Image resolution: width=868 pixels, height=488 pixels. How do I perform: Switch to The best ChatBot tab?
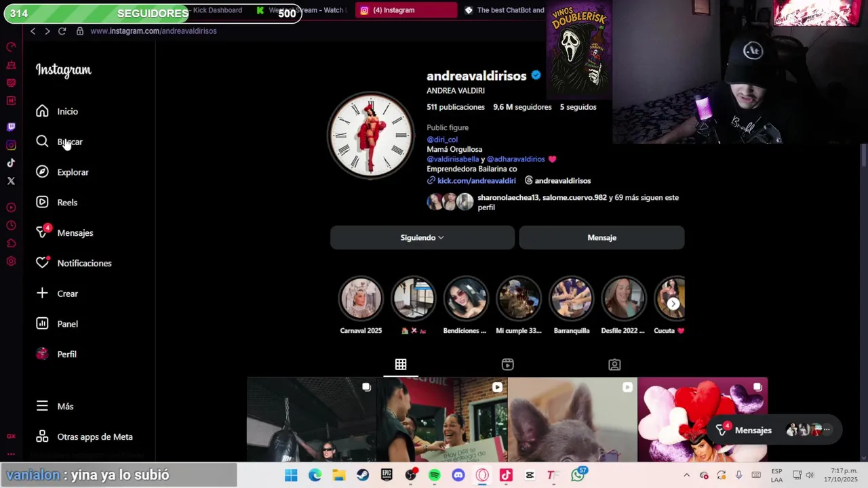505,10
